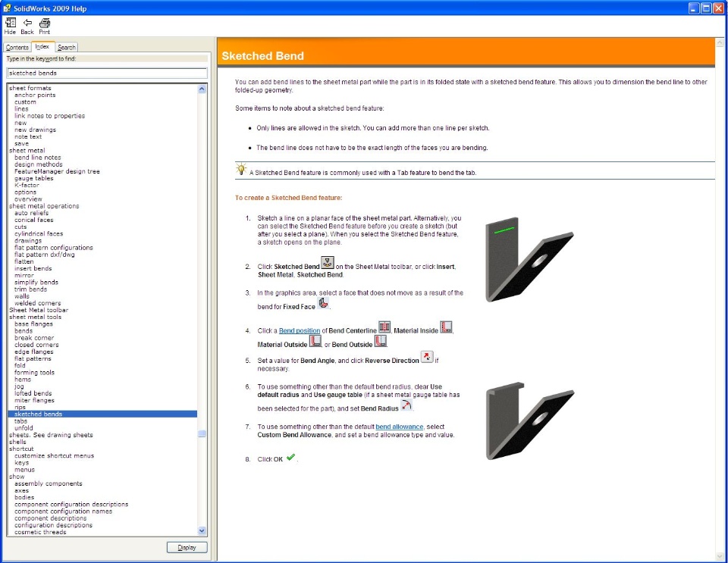
Task: Click the green OK checkmark icon
Action: tap(290, 457)
